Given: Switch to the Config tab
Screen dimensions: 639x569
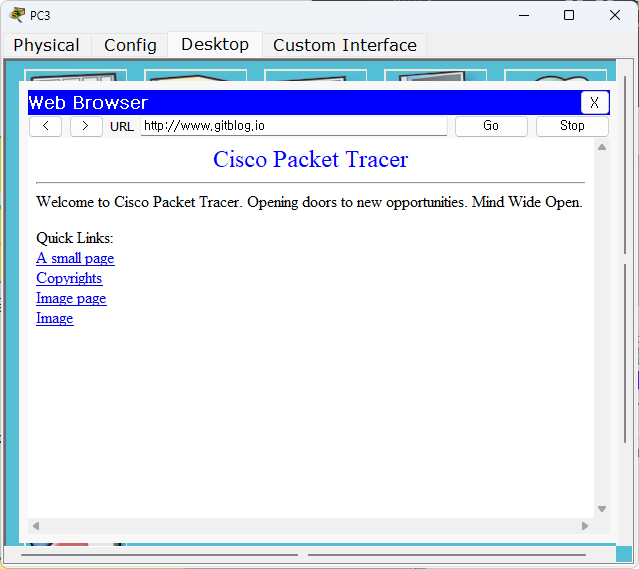Looking at the screenshot, I should click(130, 45).
